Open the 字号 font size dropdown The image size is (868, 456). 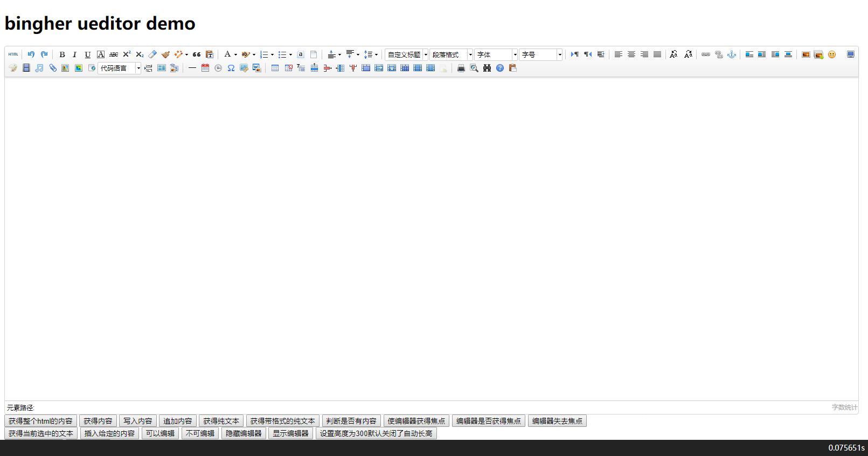click(541, 54)
